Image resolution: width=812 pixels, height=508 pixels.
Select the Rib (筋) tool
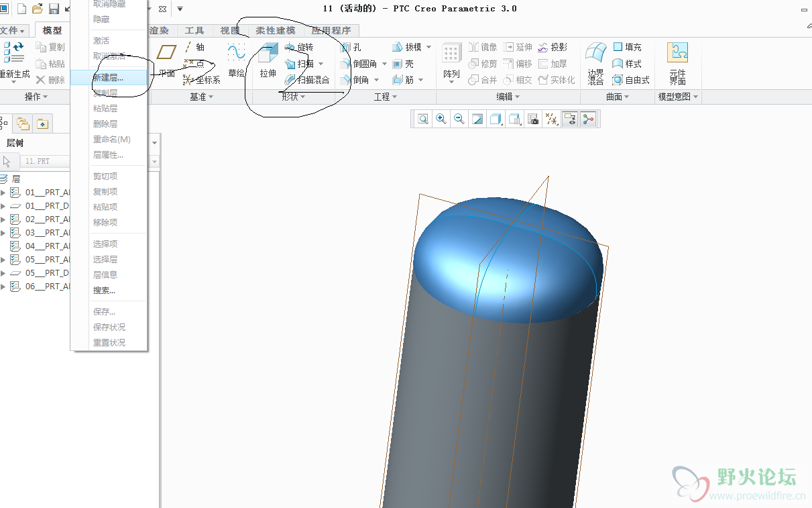(403, 80)
